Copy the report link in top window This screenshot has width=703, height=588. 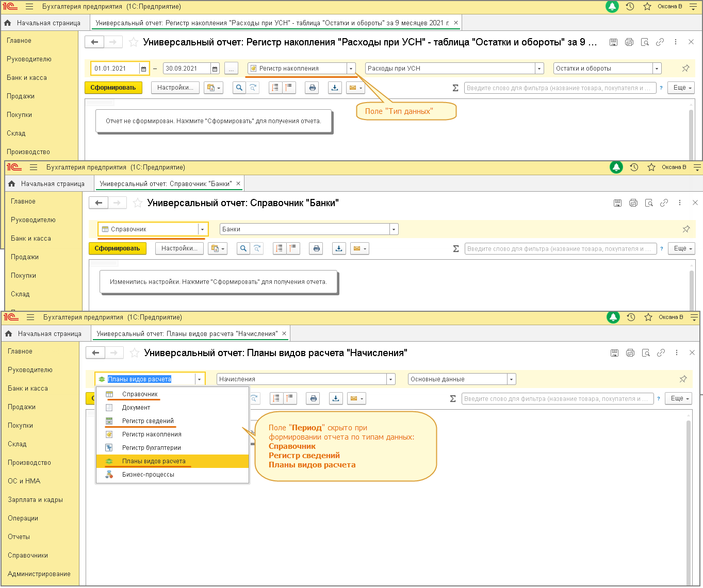(x=660, y=42)
